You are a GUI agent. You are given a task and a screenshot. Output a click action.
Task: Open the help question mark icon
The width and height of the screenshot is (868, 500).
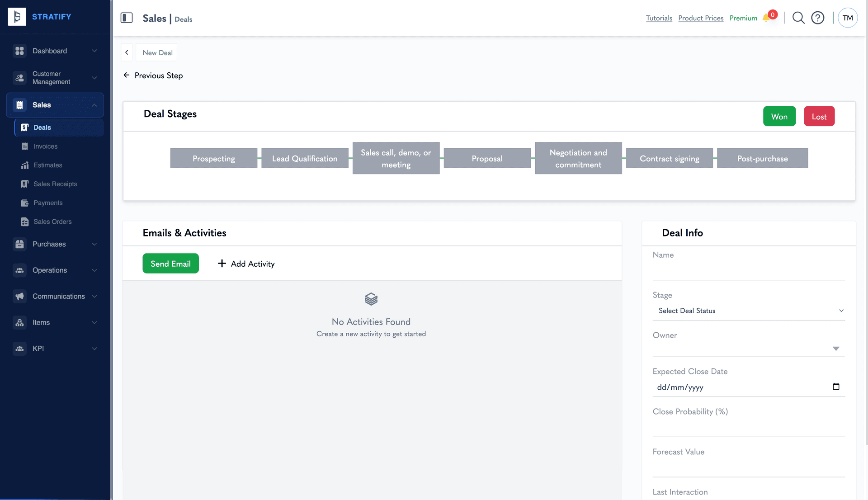(818, 18)
